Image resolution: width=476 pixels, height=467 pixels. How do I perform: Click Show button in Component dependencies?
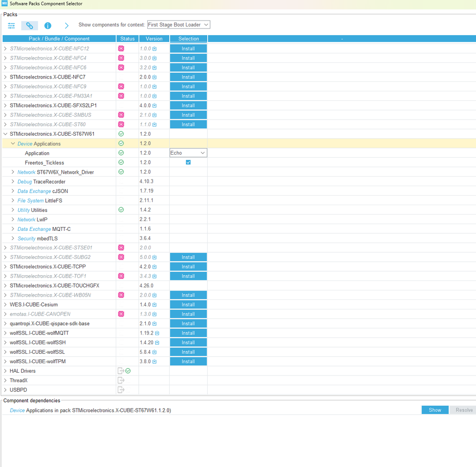pyautogui.click(x=435, y=410)
